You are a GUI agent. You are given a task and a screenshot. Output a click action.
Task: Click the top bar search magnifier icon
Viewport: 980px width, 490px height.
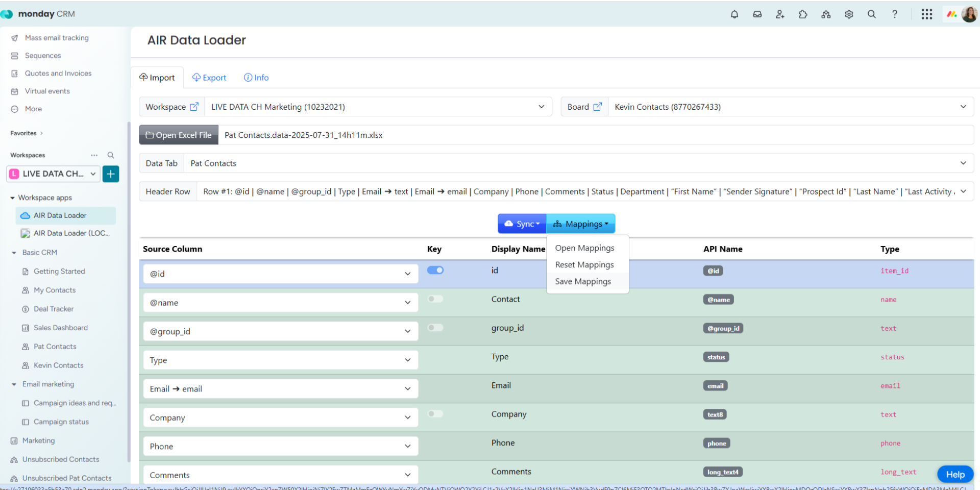point(872,14)
